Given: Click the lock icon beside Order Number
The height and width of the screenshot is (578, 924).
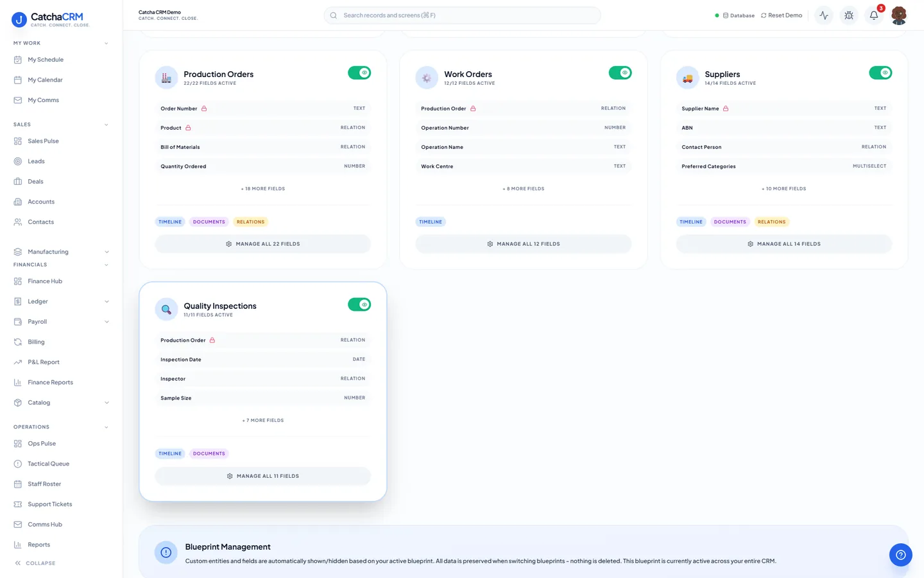Looking at the screenshot, I should (204, 109).
